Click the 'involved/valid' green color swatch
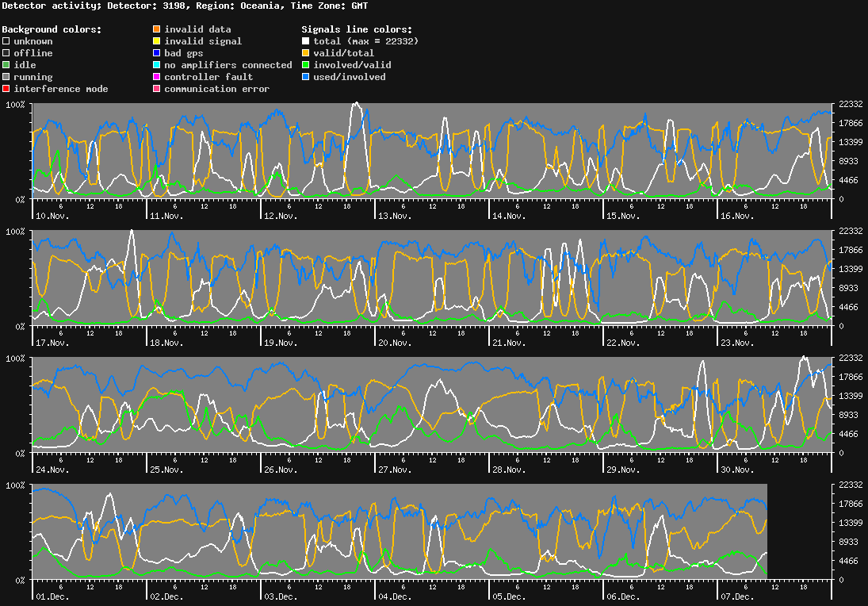The width and height of the screenshot is (868, 606). pos(306,64)
